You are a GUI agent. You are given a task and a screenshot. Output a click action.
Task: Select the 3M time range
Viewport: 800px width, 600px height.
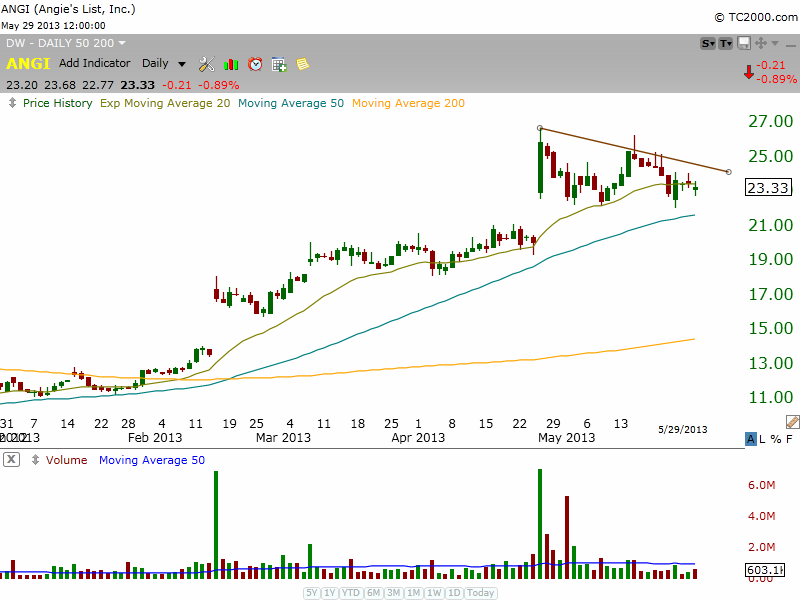[x=393, y=593]
